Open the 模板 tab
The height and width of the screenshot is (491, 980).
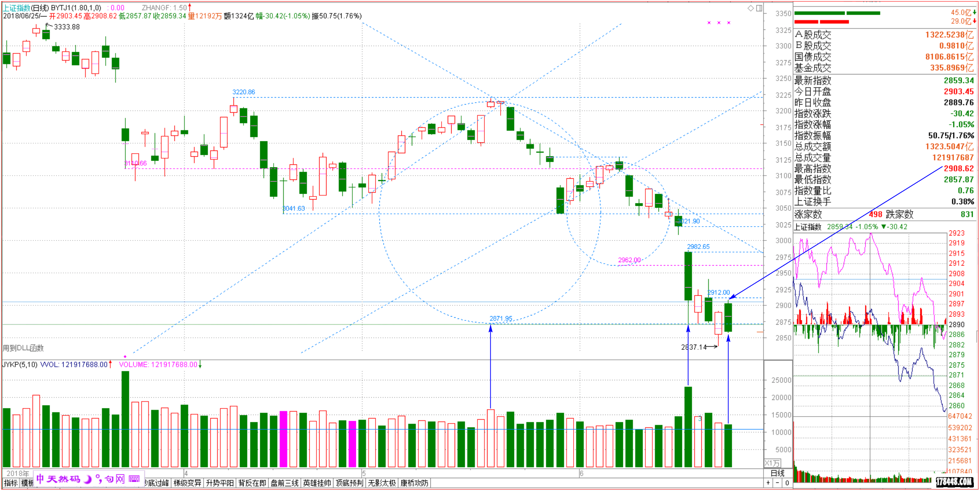coord(27,483)
